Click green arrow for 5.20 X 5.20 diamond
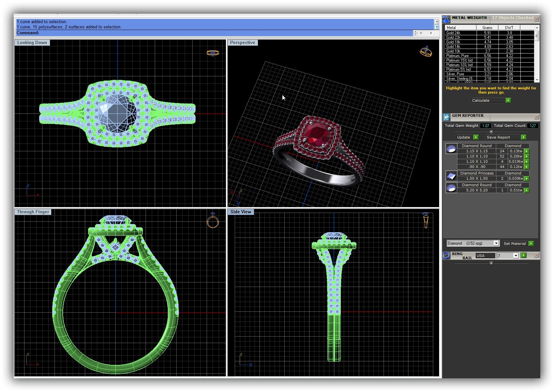 point(526,190)
